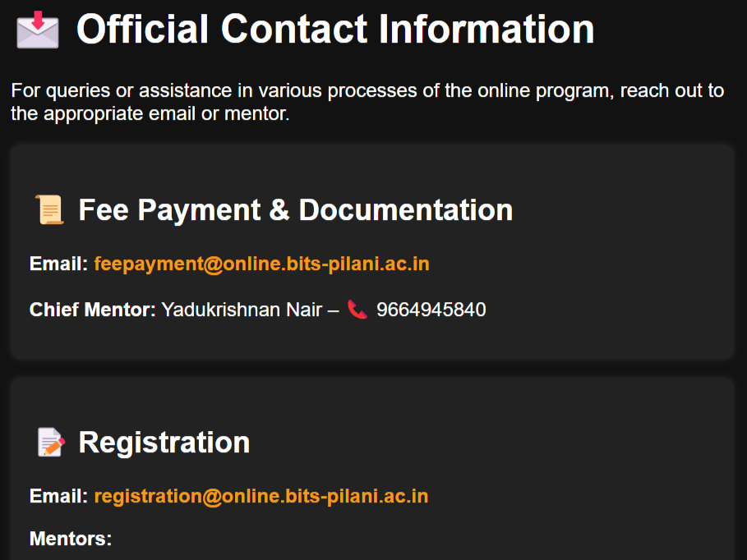Click the Fee Payment & Documentation heading

[296, 209]
